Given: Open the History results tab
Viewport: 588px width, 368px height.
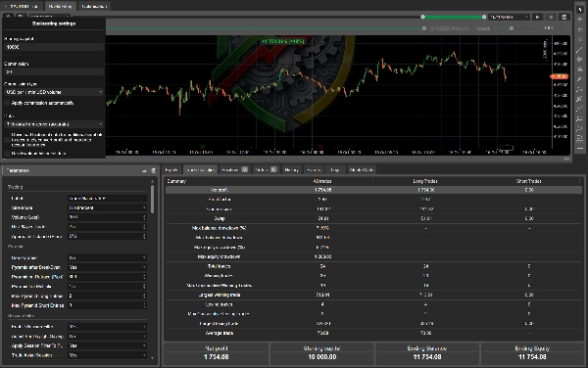Looking at the screenshot, I should [x=291, y=169].
